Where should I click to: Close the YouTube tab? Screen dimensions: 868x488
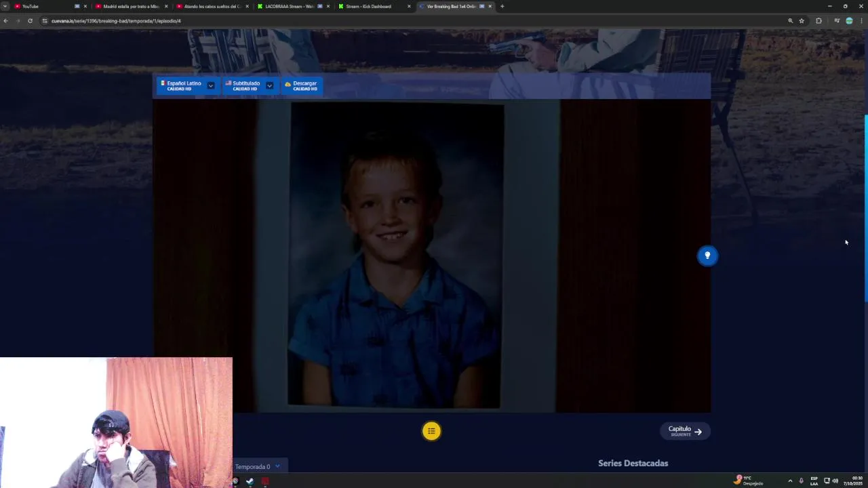[85, 6]
